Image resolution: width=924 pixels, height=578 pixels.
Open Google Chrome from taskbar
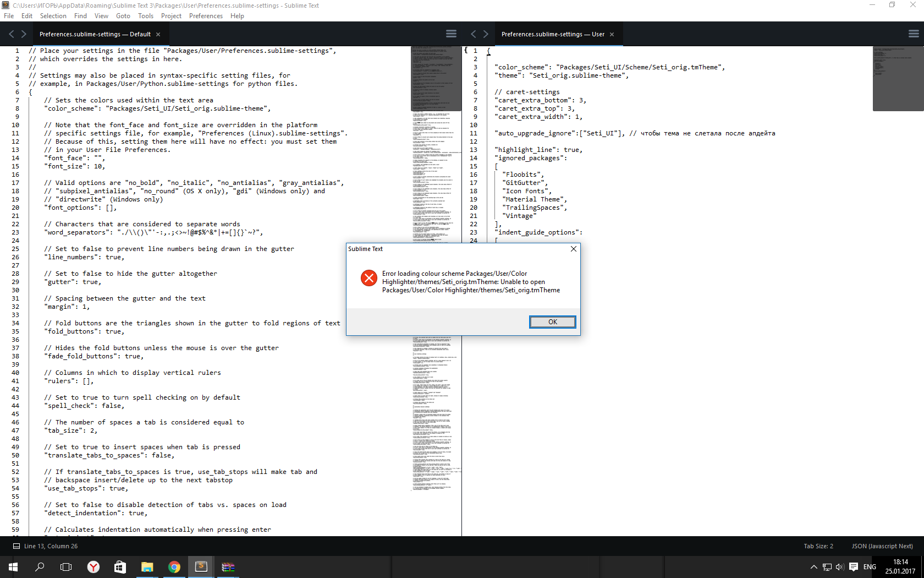coord(174,567)
